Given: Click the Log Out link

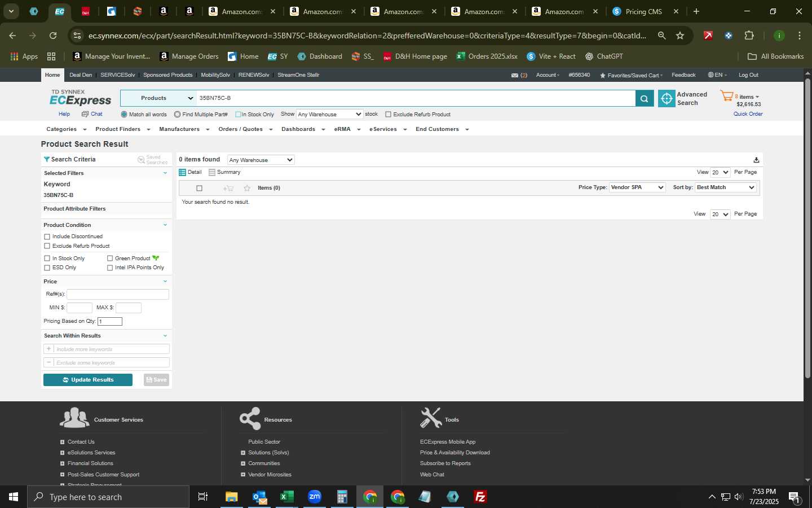Looking at the screenshot, I should tap(748, 75).
